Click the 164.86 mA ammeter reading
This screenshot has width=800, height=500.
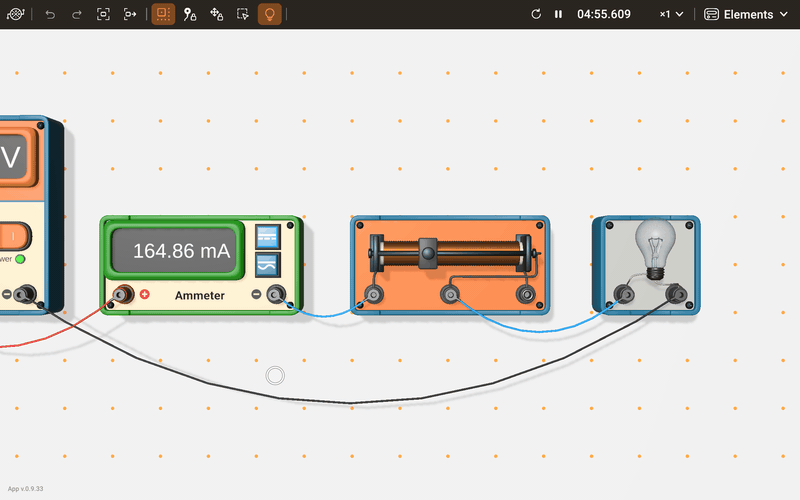pyautogui.click(x=181, y=251)
